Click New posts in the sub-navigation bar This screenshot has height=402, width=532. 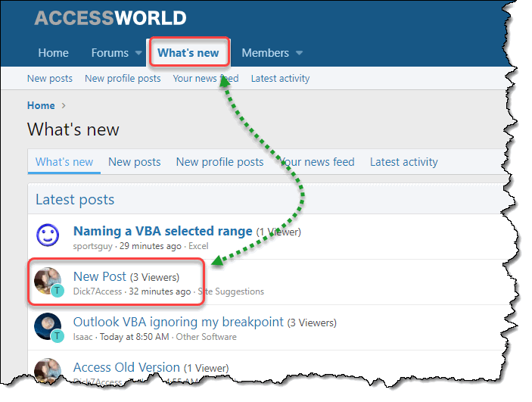click(50, 79)
